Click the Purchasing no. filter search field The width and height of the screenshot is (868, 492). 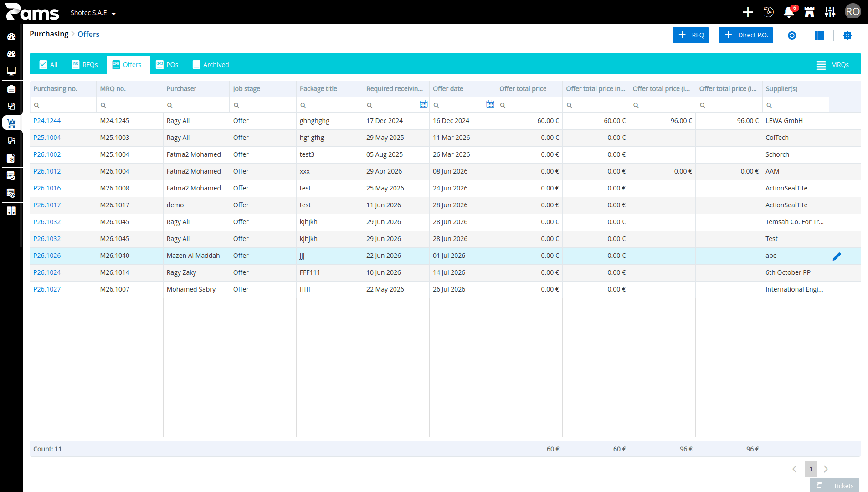point(63,105)
